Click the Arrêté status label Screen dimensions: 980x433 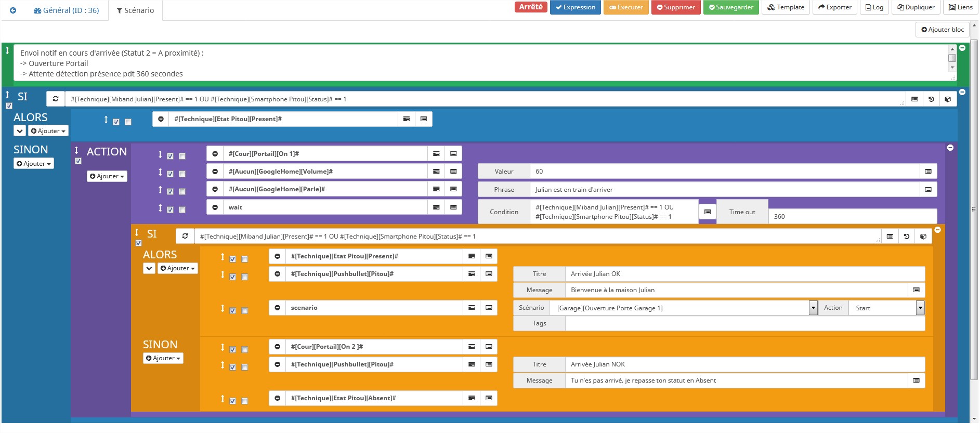point(531,7)
